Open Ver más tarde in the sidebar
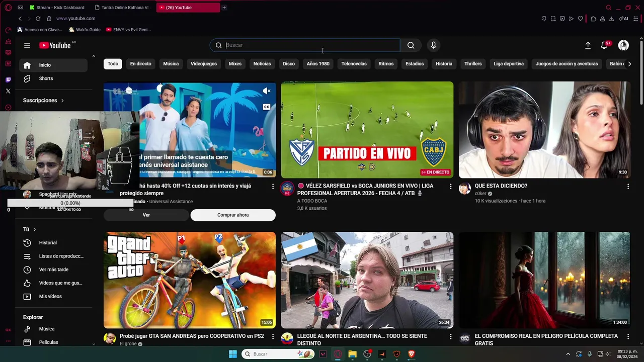The width and height of the screenshot is (644, 362). pyautogui.click(x=53, y=270)
